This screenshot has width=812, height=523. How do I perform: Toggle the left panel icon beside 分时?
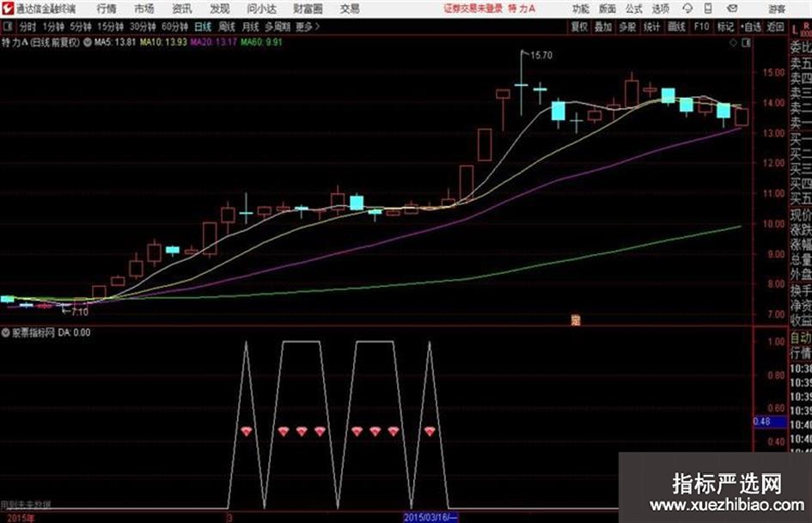pyautogui.click(x=7, y=27)
